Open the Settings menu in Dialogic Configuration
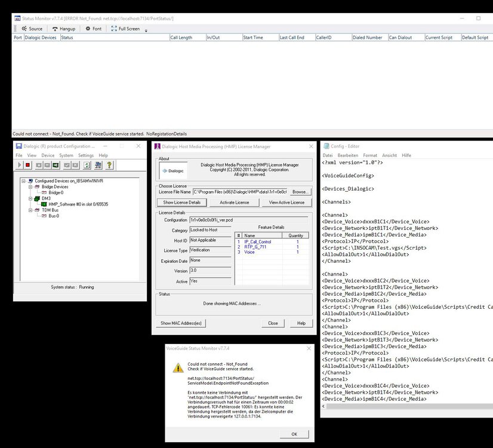The image size is (493, 448). pos(86,155)
